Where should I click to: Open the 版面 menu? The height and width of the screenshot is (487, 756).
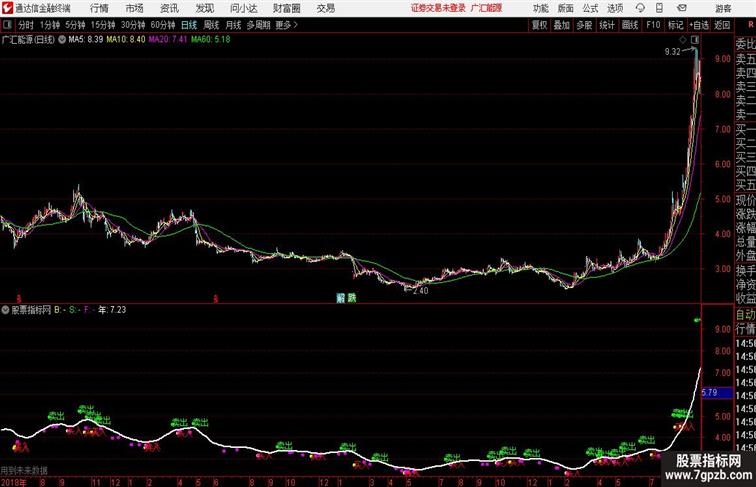pos(566,8)
